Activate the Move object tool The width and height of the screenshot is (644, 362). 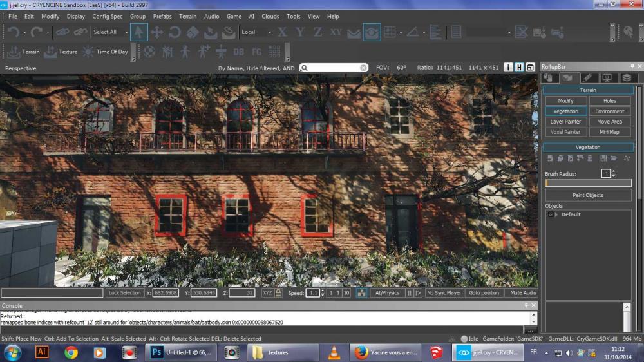[157, 32]
